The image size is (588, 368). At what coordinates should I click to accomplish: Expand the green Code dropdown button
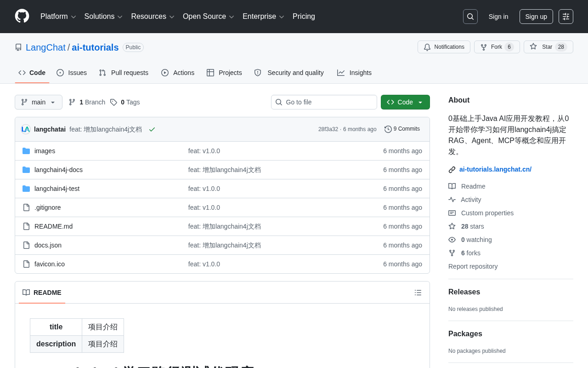coord(405,102)
